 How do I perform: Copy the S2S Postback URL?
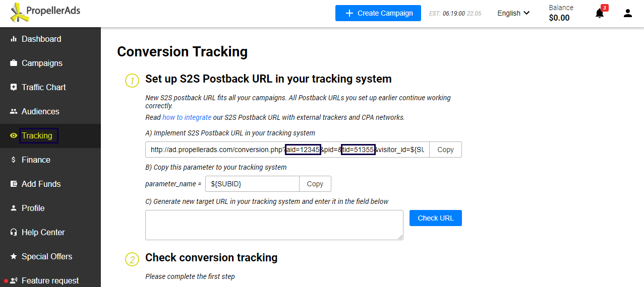click(x=445, y=150)
